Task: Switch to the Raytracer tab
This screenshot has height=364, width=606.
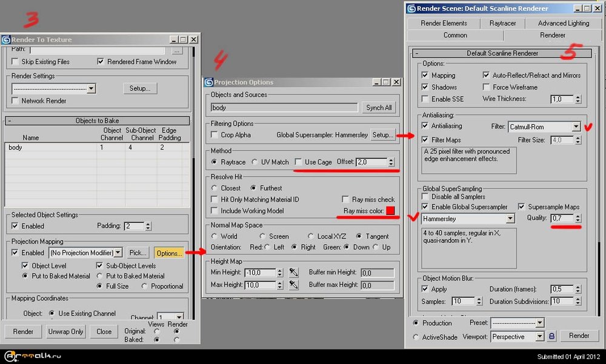Action: pyautogui.click(x=502, y=23)
